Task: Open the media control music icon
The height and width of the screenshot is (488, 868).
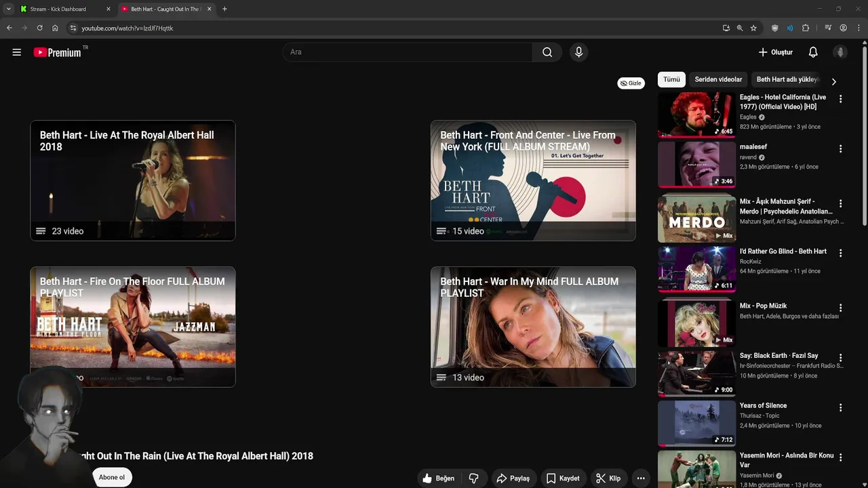Action: pyautogui.click(x=828, y=28)
